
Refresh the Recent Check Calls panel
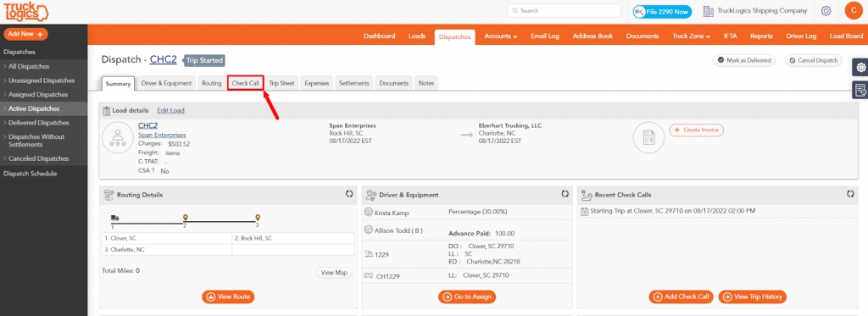point(850,194)
